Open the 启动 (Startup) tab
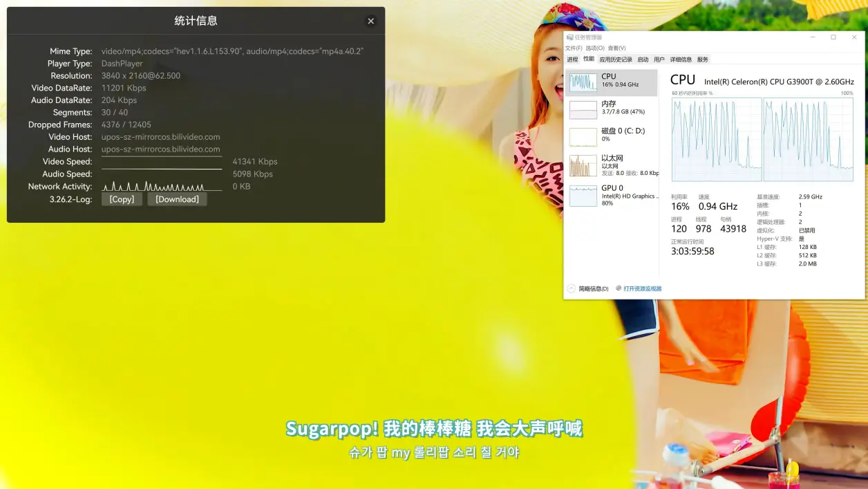This screenshot has height=489, width=868. click(x=643, y=59)
